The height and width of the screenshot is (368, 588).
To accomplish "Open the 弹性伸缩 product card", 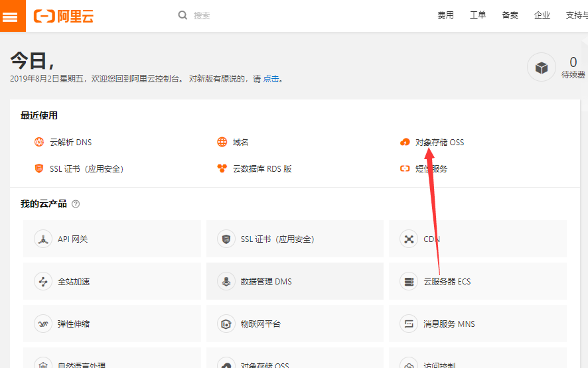I will click(112, 324).
